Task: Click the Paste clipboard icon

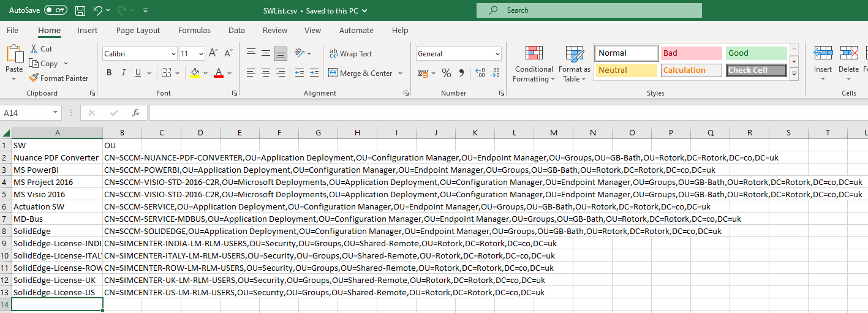Action: 14,55
